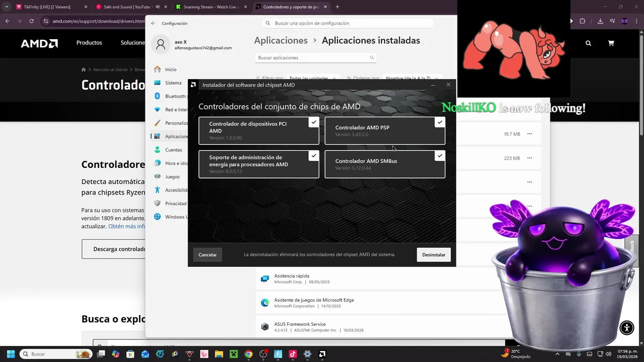The width and height of the screenshot is (644, 362).
Task: Open the taskbar weather widget
Action: click(516, 354)
